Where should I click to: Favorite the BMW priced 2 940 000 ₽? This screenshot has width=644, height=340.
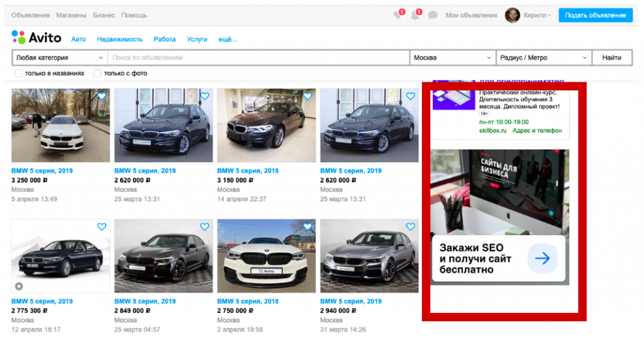410,227
